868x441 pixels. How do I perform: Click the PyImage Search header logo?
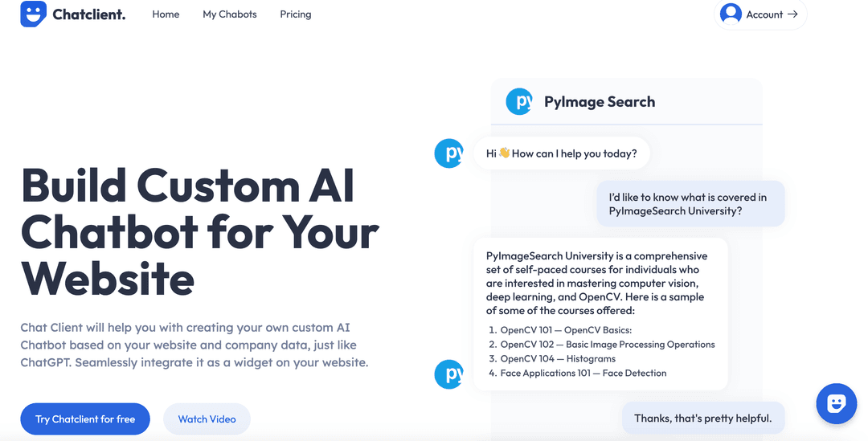point(519,102)
